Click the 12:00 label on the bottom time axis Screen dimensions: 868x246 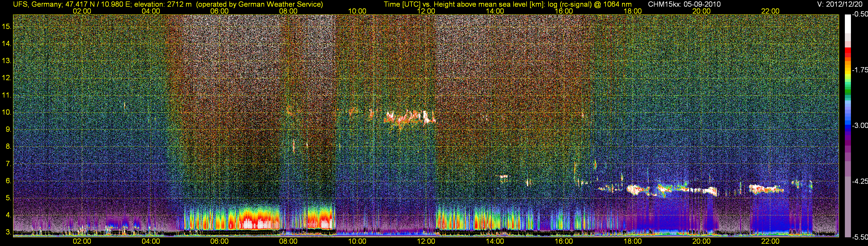426,241
